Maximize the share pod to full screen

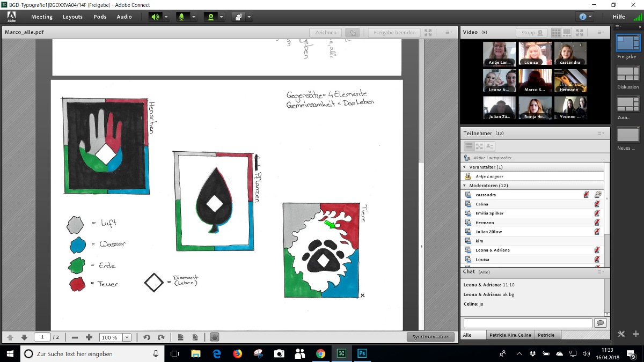coord(428,32)
